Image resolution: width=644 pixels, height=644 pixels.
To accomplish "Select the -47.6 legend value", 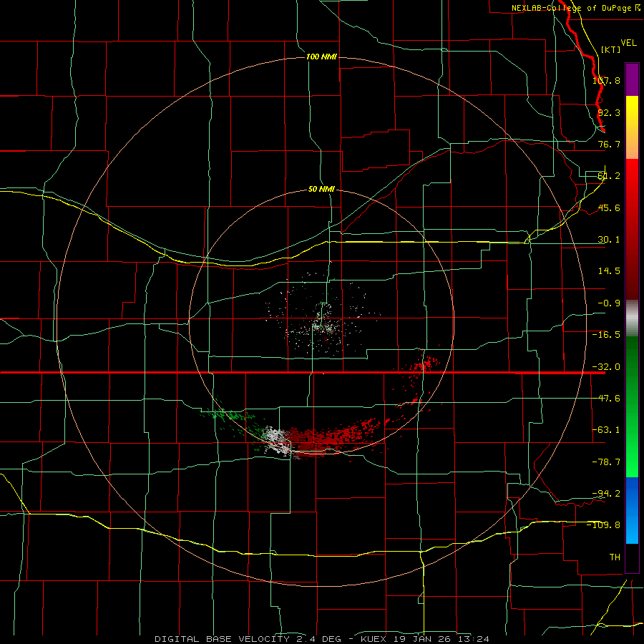I will pyautogui.click(x=606, y=399).
